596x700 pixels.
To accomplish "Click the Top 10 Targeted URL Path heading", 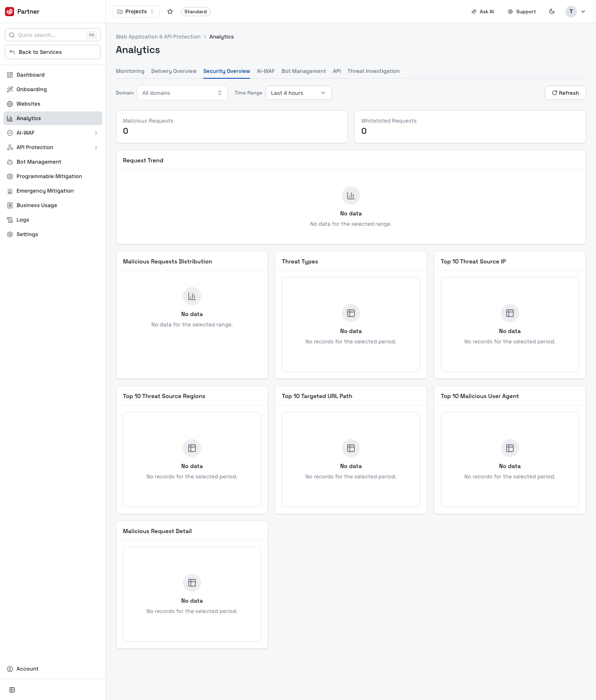I will click(x=317, y=396).
